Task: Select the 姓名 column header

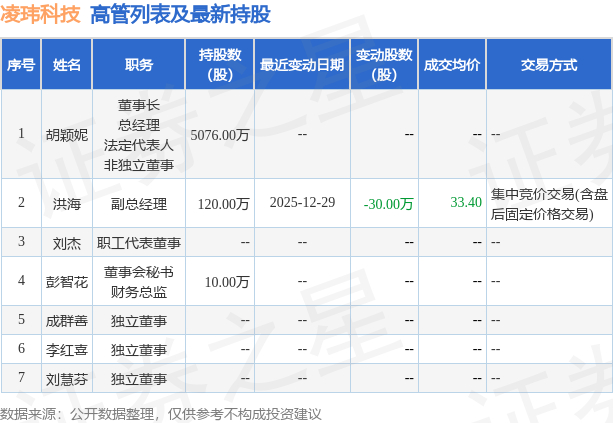Action: coord(67,65)
